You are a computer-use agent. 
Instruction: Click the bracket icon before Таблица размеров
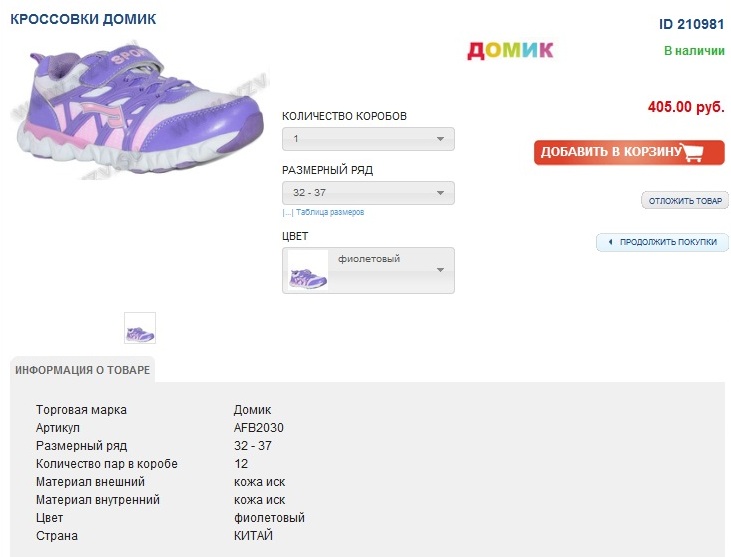coord(287,212)
